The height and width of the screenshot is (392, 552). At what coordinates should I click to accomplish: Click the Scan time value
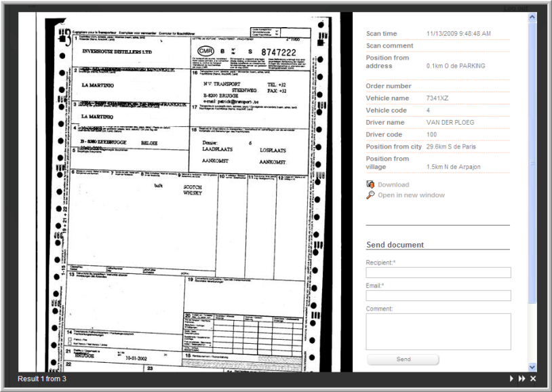[x=458, y=33]
